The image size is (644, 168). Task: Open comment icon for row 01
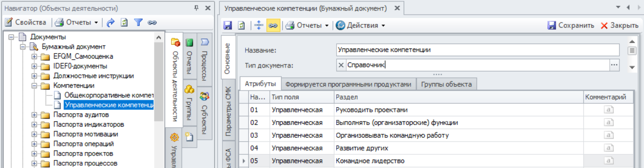click(608, 110)
